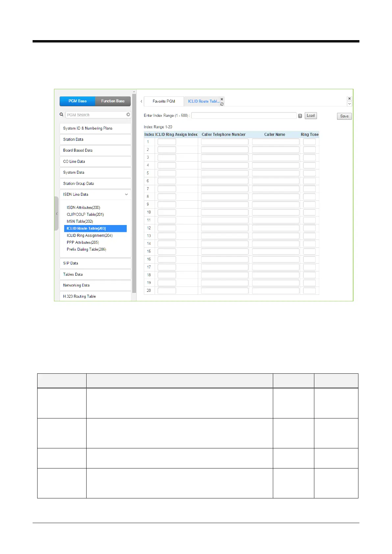392x554 pixels.
Task: Click Caller Telephone Number field row 5
Action: (225, 173)
